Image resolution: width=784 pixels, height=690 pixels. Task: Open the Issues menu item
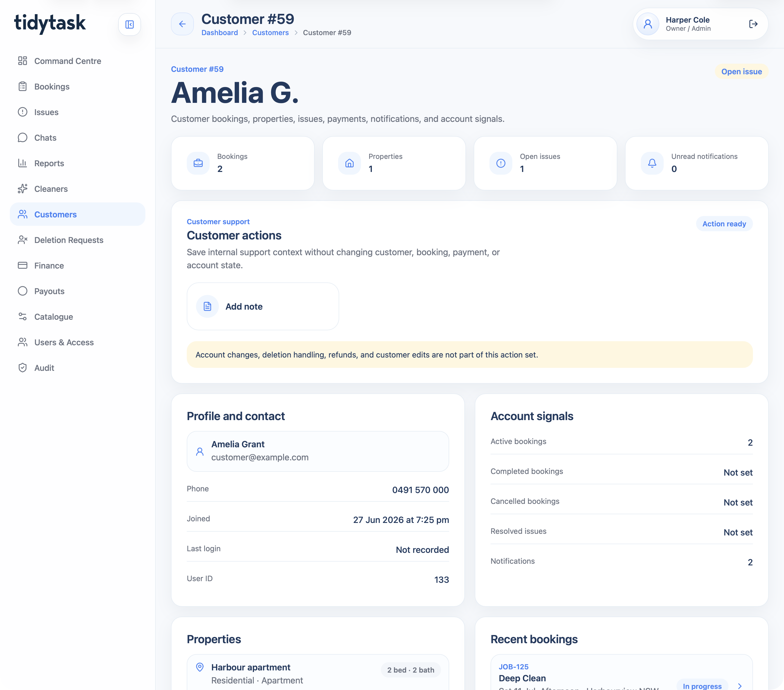click(78, 112)
